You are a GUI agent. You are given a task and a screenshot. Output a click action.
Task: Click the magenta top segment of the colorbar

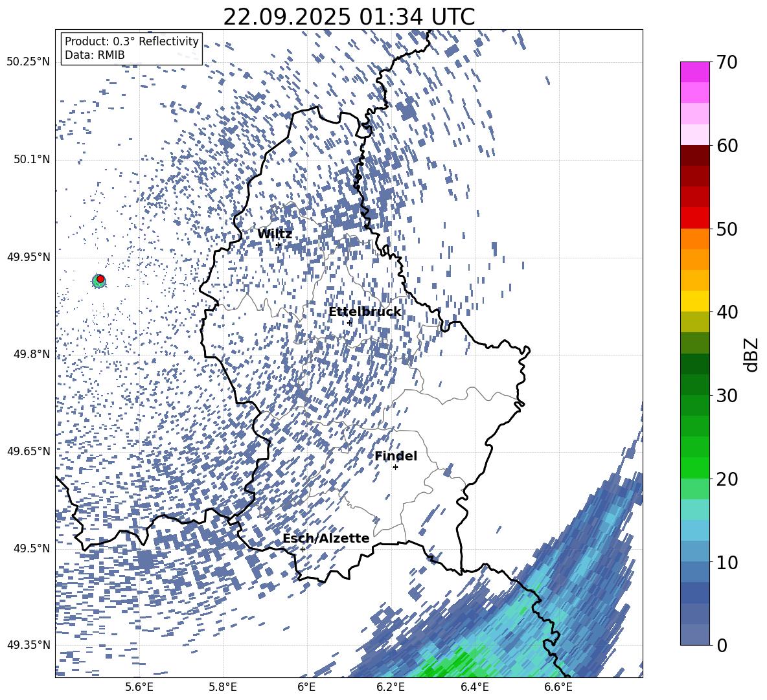(x=694, y=73)
